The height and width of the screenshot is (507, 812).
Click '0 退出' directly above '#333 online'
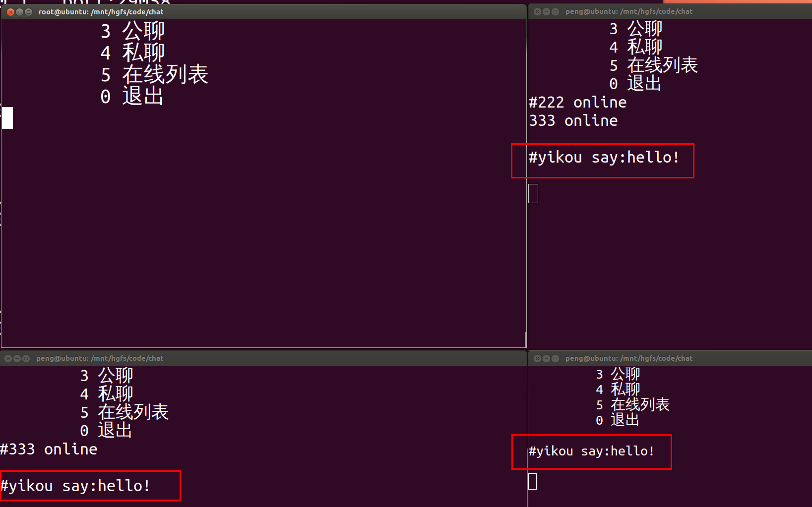[106, 430]
